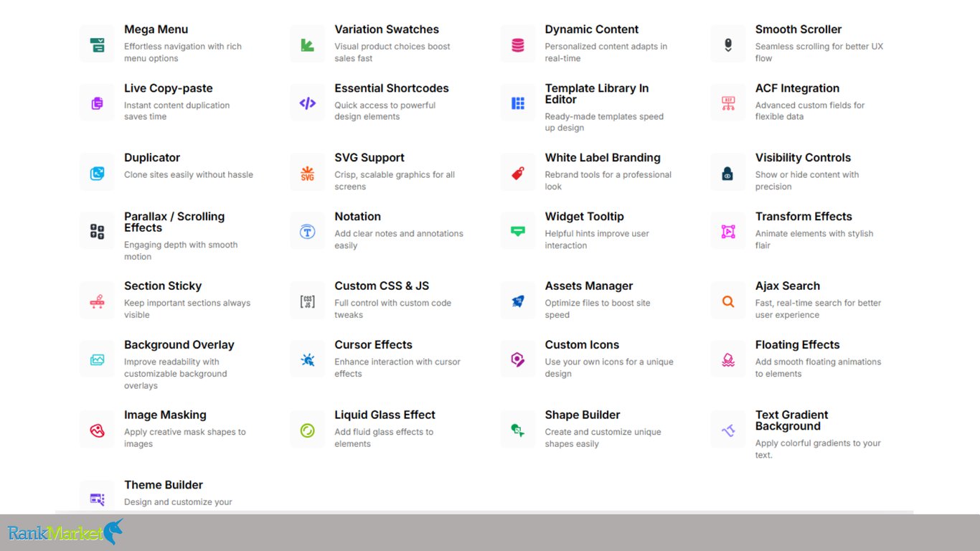Click the Assets Manager rocket icon
The height and width of the screenshot is (551, 980).
pyautogui.click(x=518, y=301)
